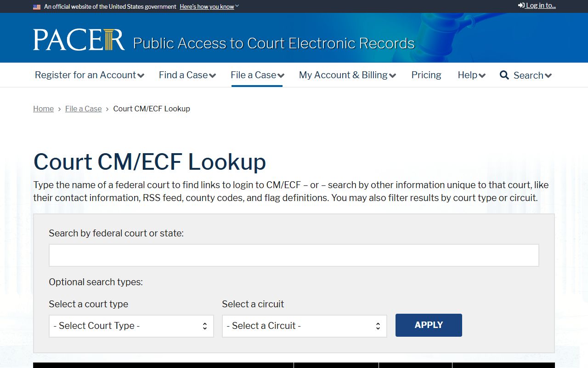Click the US flag icon in banner

[37, 7]
